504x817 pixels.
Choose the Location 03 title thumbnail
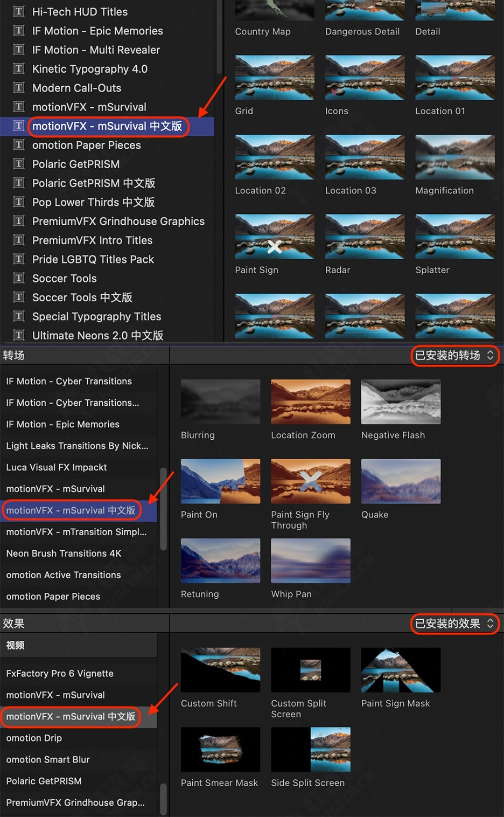coord(365,157)
